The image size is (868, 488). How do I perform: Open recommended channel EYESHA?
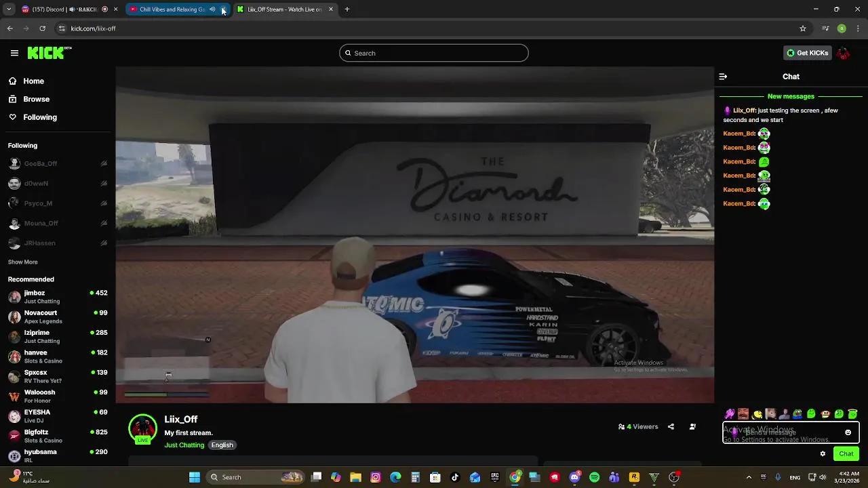[58, 415]
